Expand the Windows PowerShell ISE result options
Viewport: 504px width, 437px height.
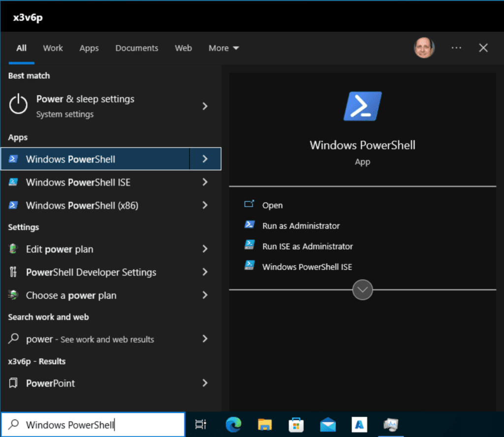point(205,182)
